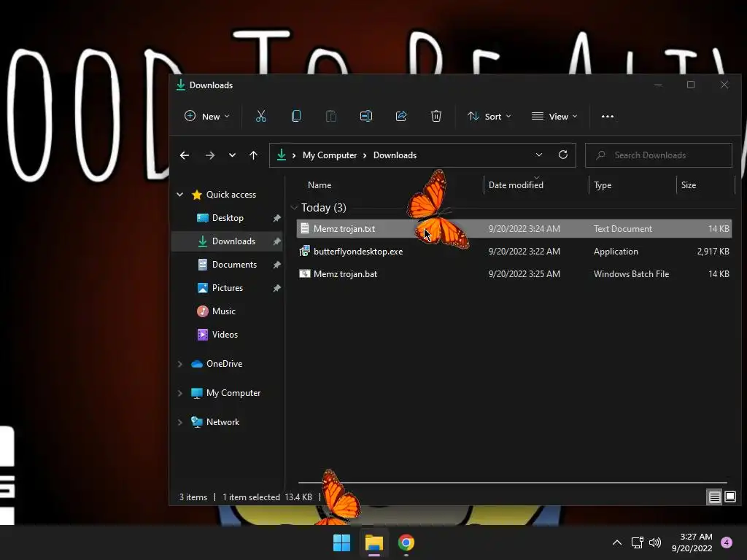Screen dimensions: 747x560
Task: Open the See more three-dots menu
Action: [x=608, y=116]
